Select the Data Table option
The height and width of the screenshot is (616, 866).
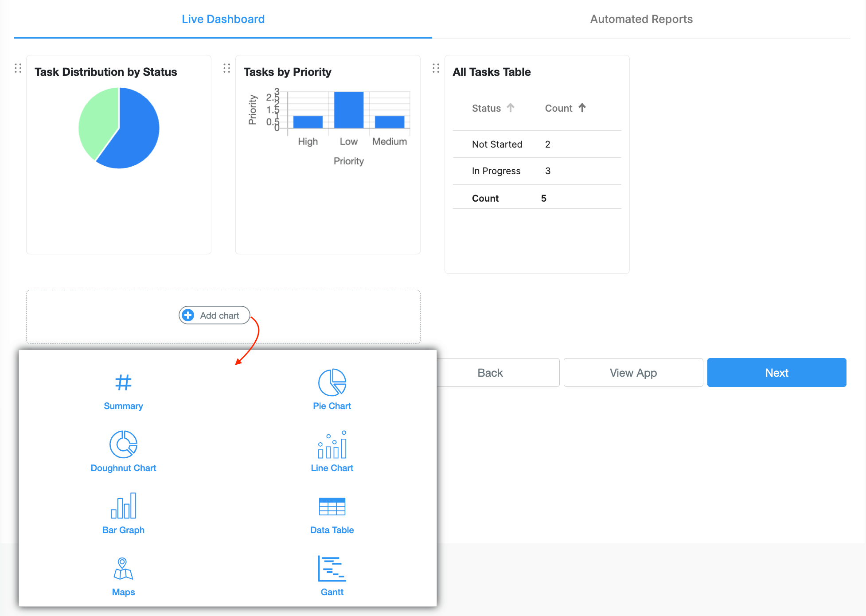(x=332, y=514)
